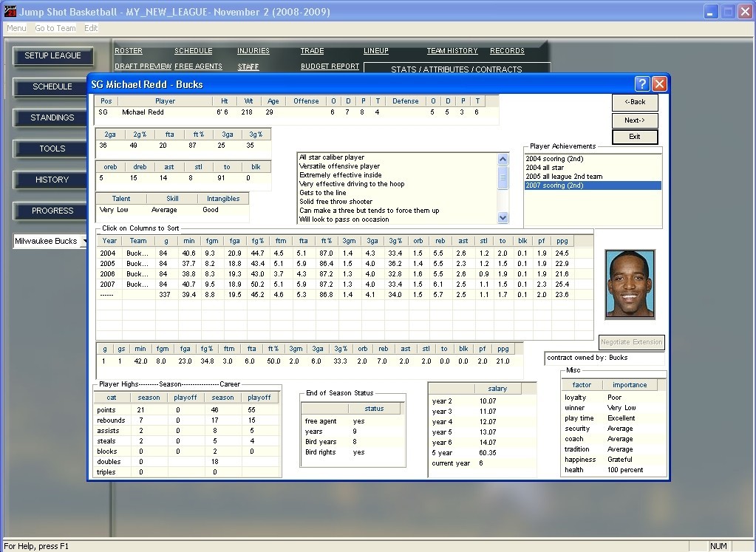Open the TRADE link
The height and width of the screenshot is (552, 756).
312,51
